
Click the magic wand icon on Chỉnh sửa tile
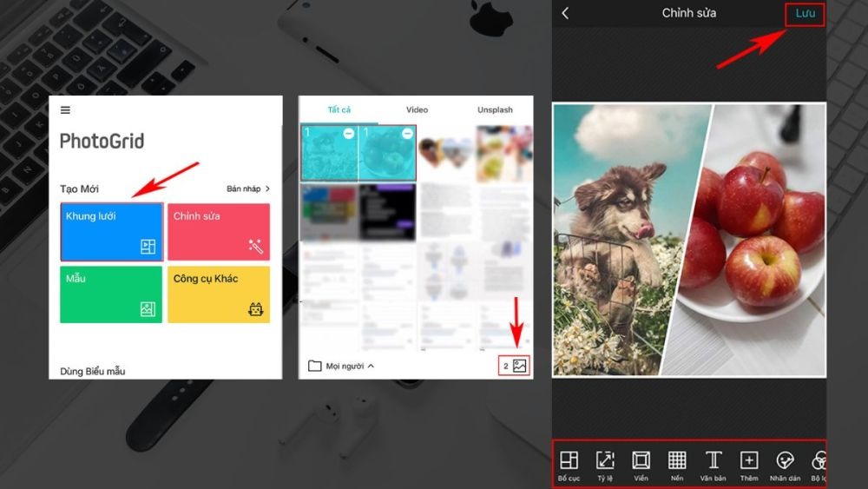(255, 247)
